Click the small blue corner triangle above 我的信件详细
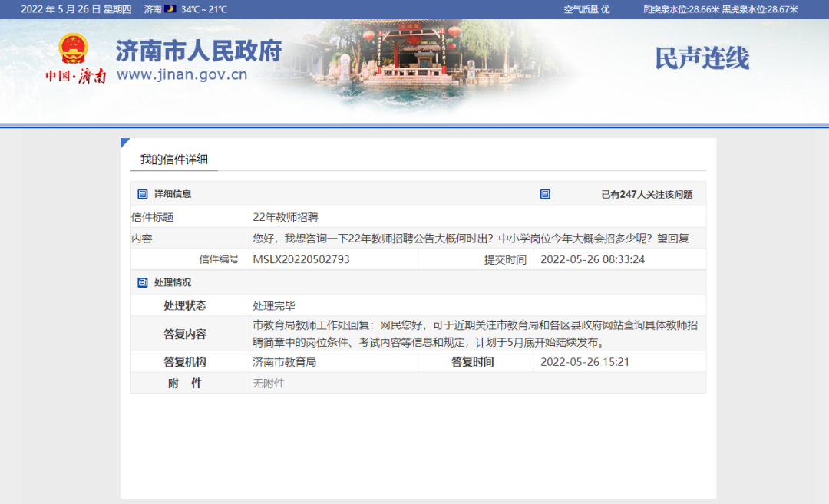 pos(124,142)
